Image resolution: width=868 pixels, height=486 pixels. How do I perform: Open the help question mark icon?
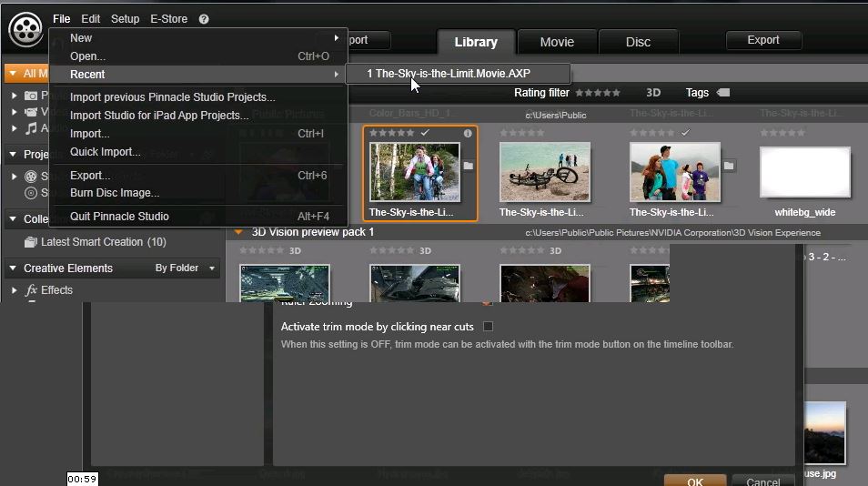coord(204,19)
